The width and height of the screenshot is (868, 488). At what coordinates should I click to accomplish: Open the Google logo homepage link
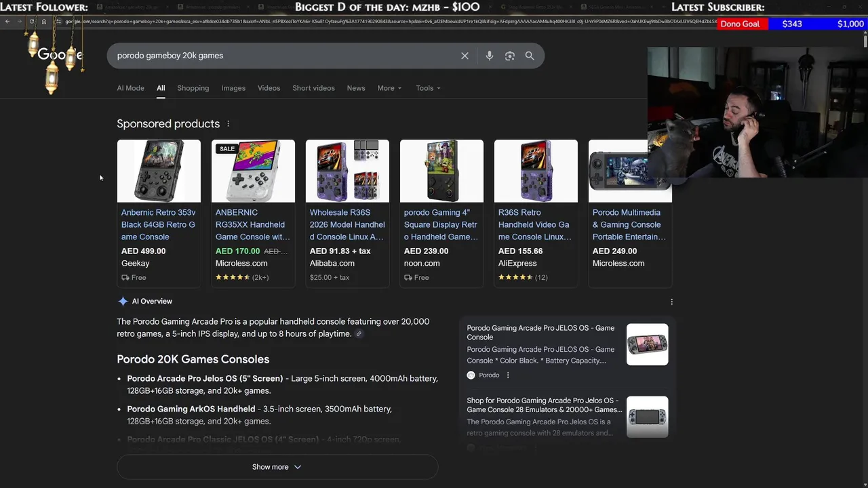tap(60, 55)
